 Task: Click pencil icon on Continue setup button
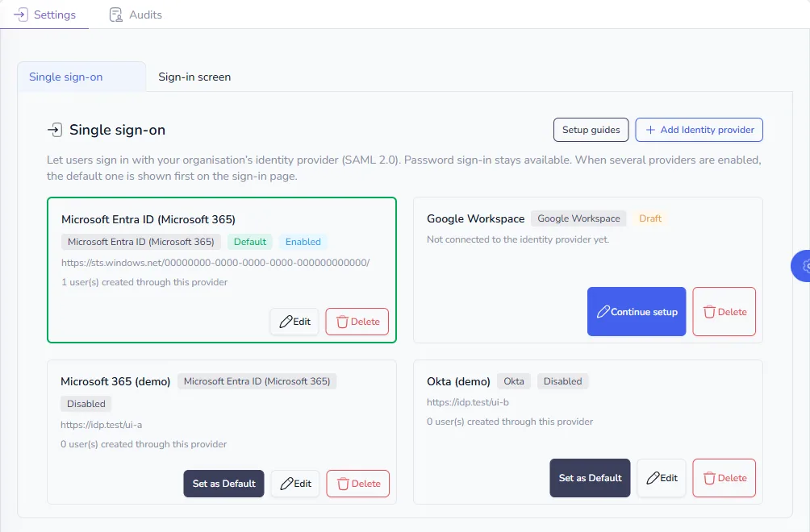[x=603, y=312]
